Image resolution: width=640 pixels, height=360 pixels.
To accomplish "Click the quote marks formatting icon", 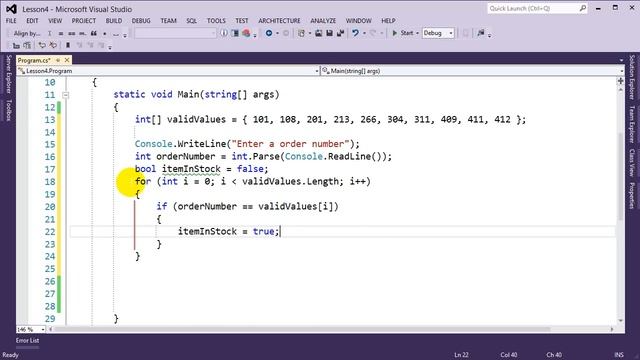I will click(93, 33).
